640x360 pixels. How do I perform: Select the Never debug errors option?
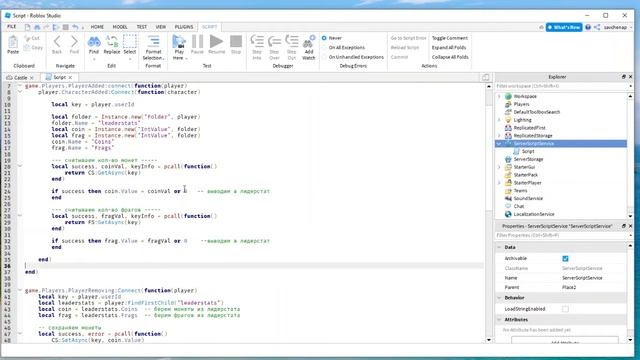pos(324,38)
